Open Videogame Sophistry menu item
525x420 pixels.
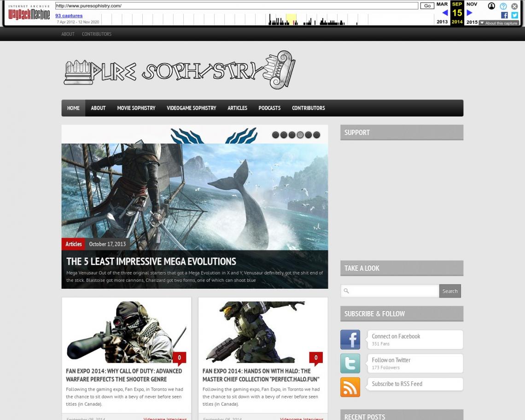pyautogui.click(x=192, y=108)
